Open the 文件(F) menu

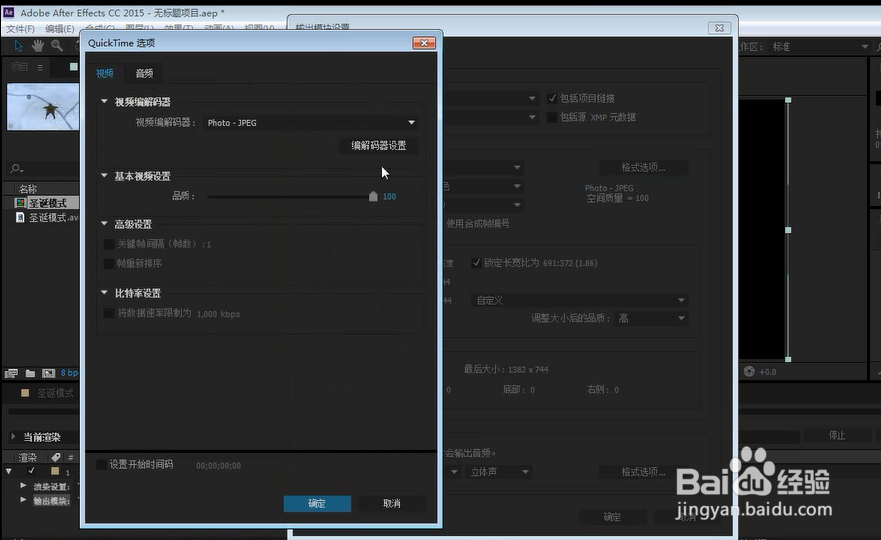(x=21, y=29)
